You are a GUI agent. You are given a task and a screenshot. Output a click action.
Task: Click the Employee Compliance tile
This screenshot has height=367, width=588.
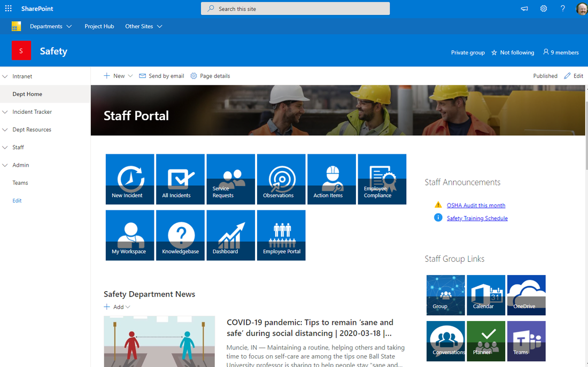[x=382, y=179]
